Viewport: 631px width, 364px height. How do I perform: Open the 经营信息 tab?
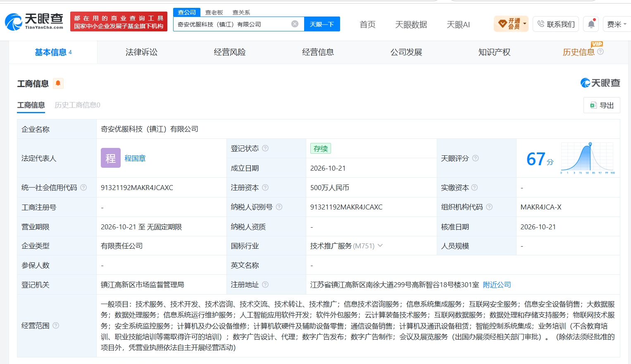tap(318, 52)
